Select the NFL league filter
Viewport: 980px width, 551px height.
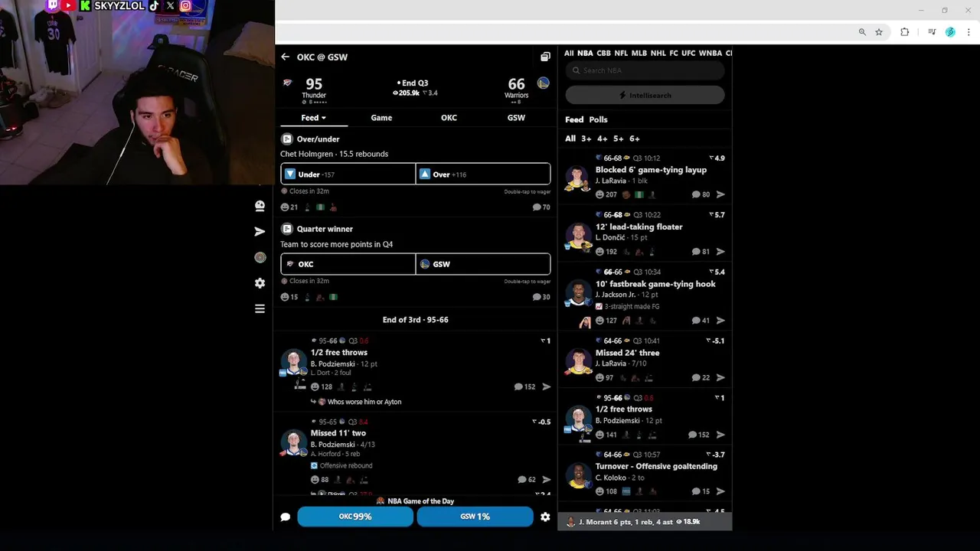[621, 54]
